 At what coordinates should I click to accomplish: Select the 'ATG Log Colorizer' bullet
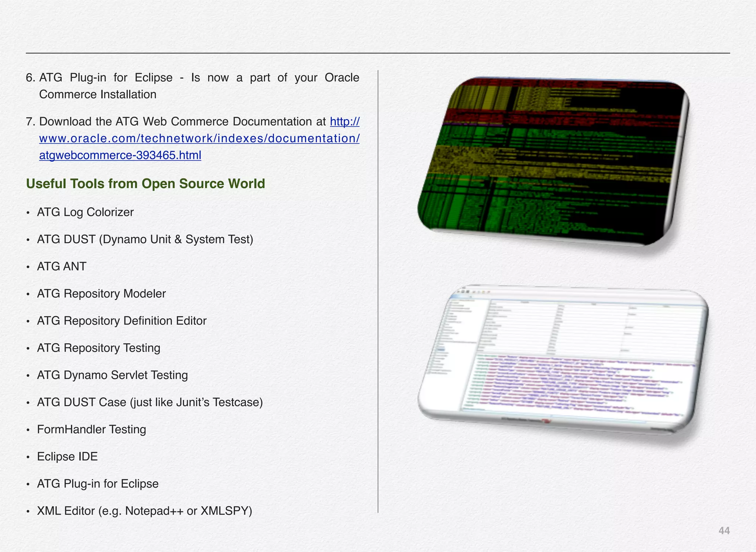point(85,212)
